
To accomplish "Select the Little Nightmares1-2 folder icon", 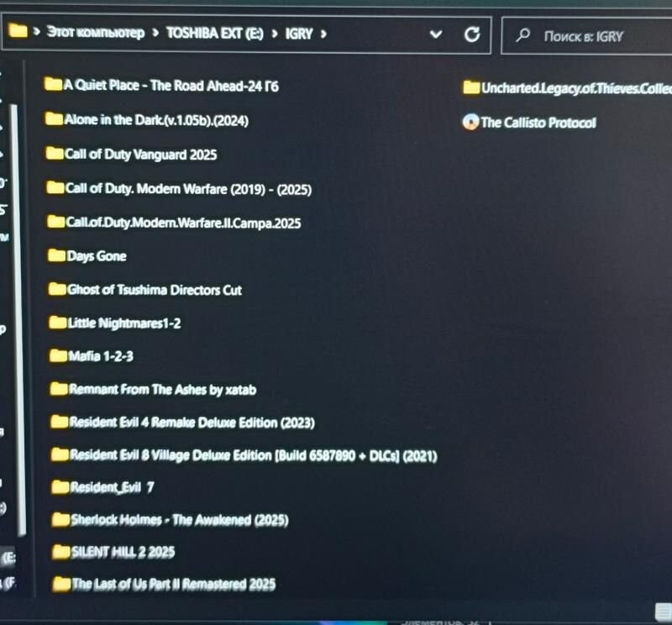I will point(58,323).
